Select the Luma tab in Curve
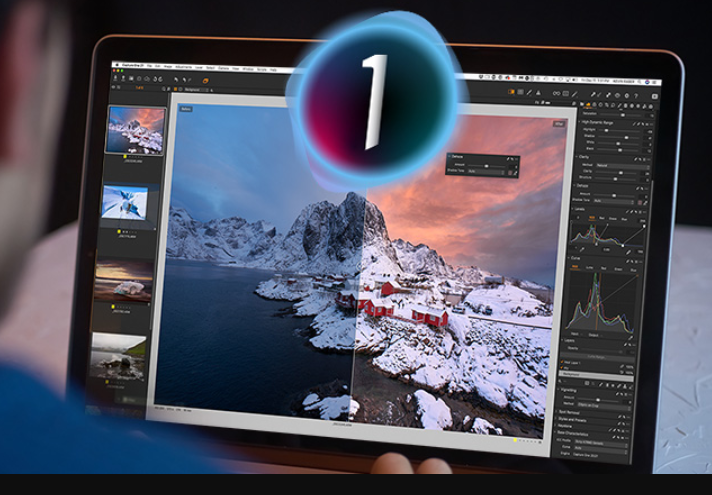The width and height of the screenshot is (712, 495). 589,267
